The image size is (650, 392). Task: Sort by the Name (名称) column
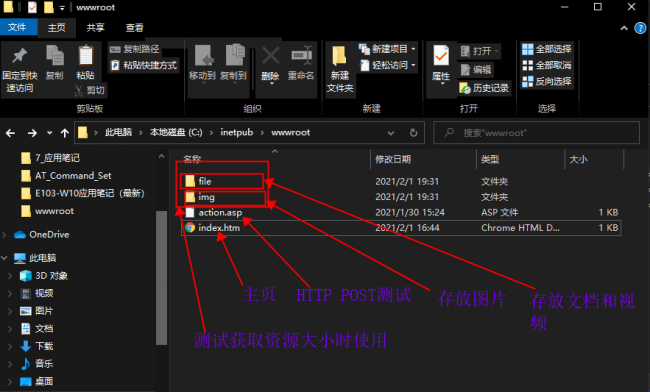[x=192, y=159]
